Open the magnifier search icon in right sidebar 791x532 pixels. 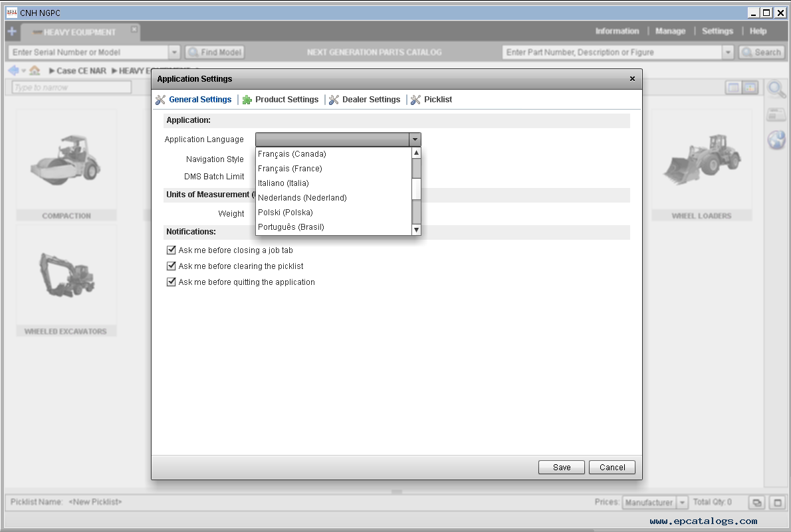pyautogui.click(x=776, y=90)
